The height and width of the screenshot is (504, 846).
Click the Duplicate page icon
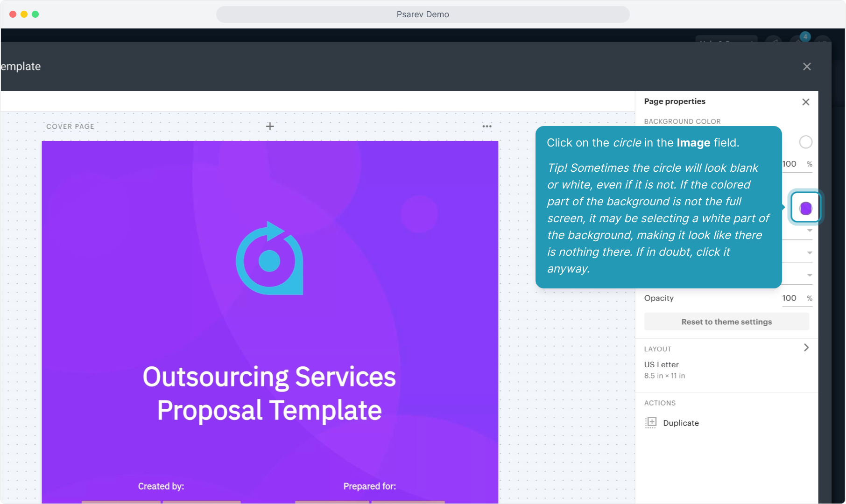(x=651, y=423)
